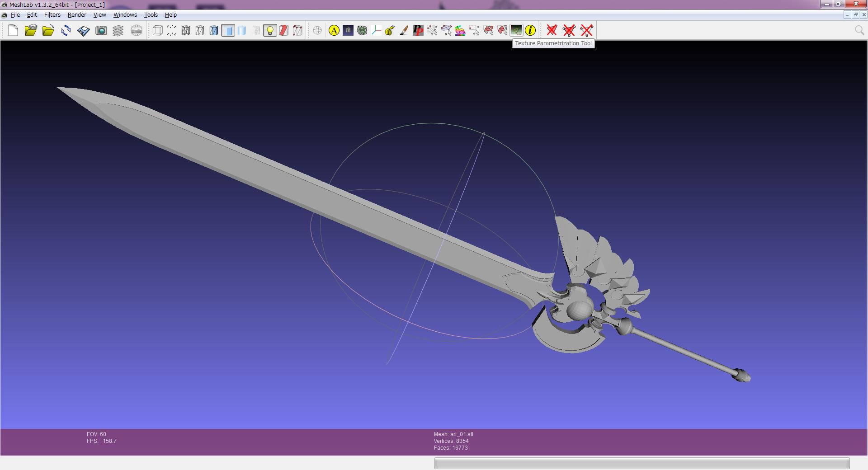Switch to flat lines render mode
868x470 pixels.
click(x=213, y=30)
